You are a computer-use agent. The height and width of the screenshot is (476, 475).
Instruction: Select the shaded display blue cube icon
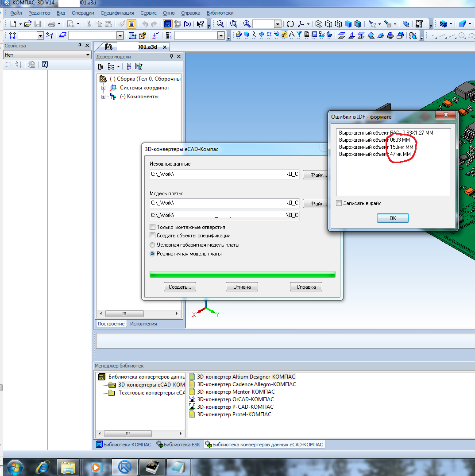(x=348, y=23)
